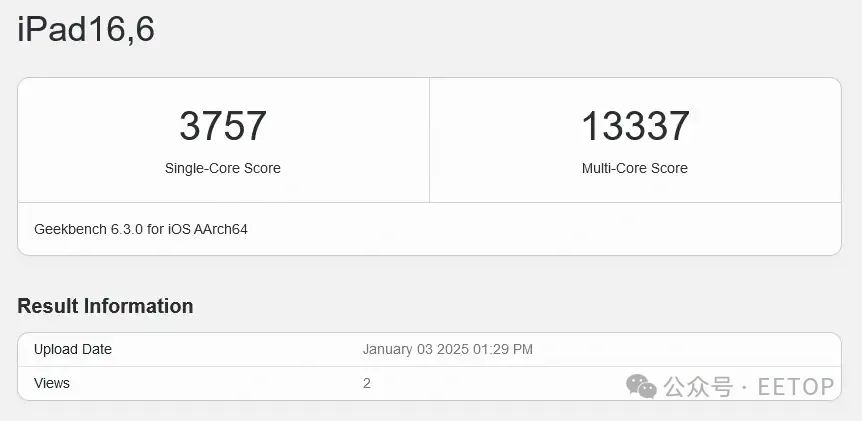Select the January 03 2025 01:29 PM value

click(x=447, y=350)
